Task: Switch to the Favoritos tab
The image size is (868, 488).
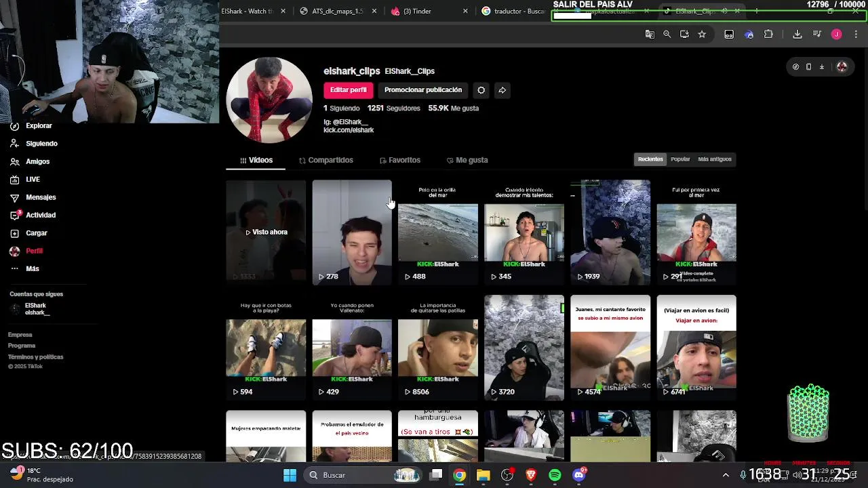Action: coord(400,160)
